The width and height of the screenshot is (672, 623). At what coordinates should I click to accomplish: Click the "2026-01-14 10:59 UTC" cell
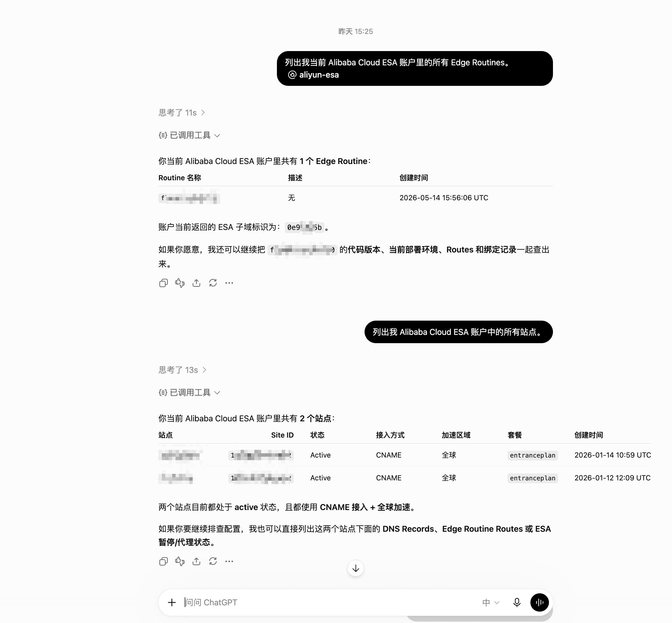coord(613,455)
